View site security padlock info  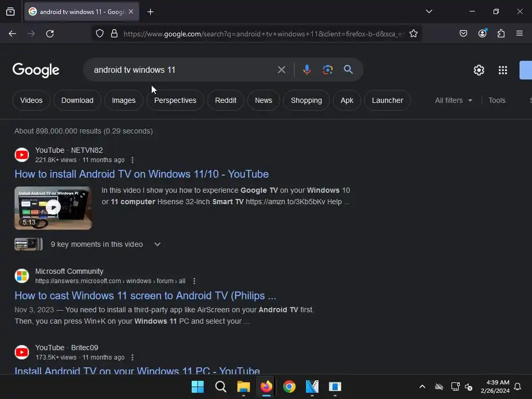click(114, 34)
